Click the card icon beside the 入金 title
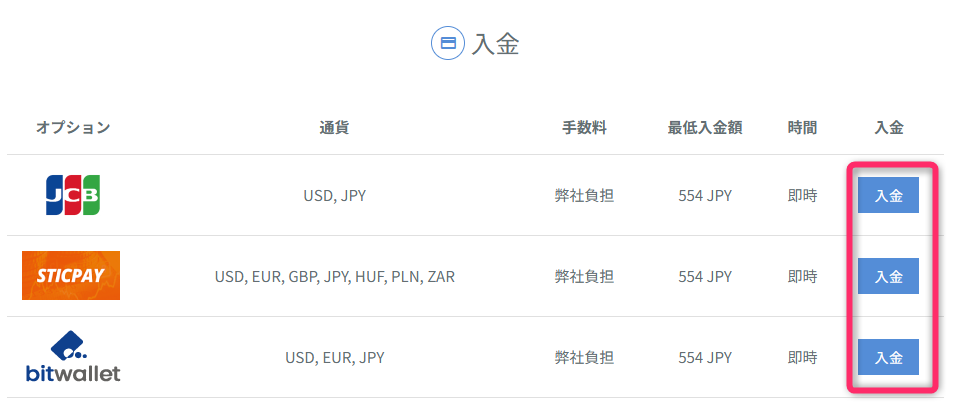 pos(448,43)
